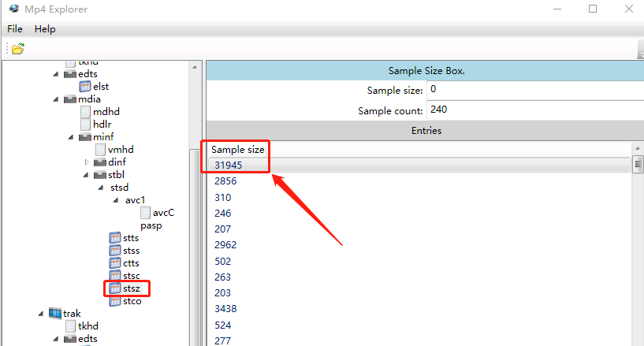Viewport: 644px width, 346px height.
Task: Open the Help menu
Action: click(x=45, y=29)
